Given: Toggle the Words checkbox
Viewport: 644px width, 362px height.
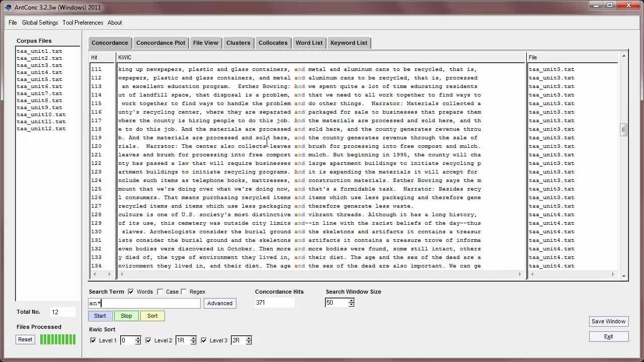Looking at the screenshot, I should click(x=131, y=292).
